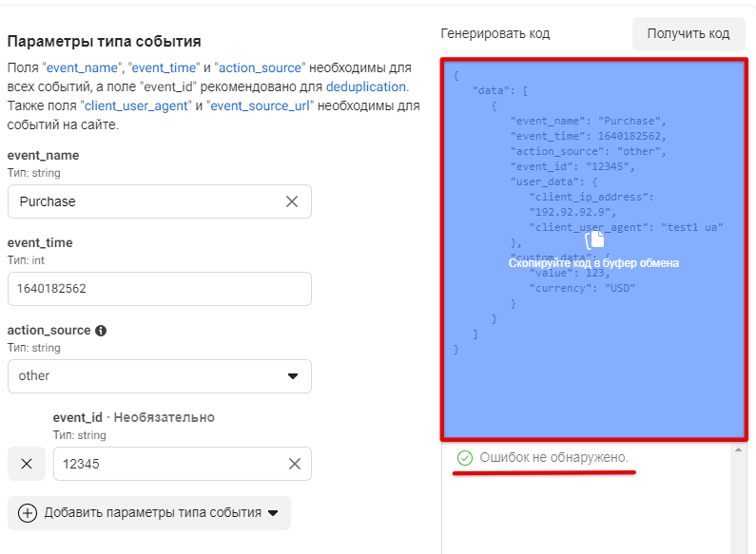Image resolution: width=756 pixels, height=554 pixels.
Task: Follow the deduplication link
Action: point(365,86)
